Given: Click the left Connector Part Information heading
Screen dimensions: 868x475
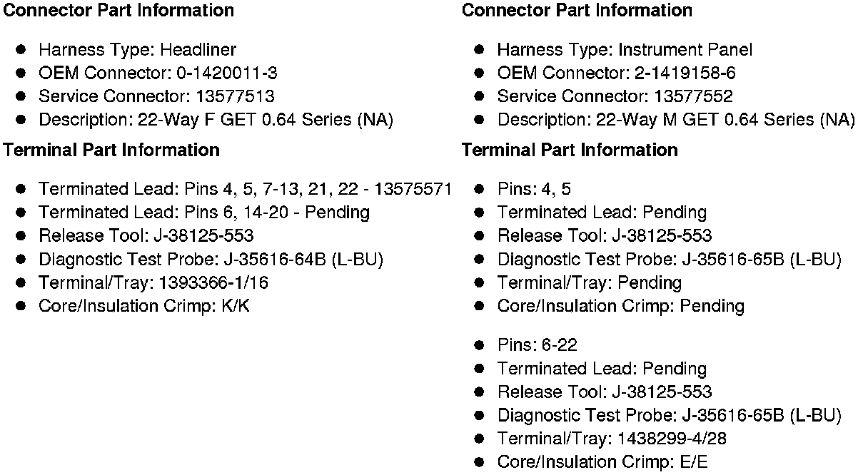Looking at the screenshot, I should click(118, 11).
